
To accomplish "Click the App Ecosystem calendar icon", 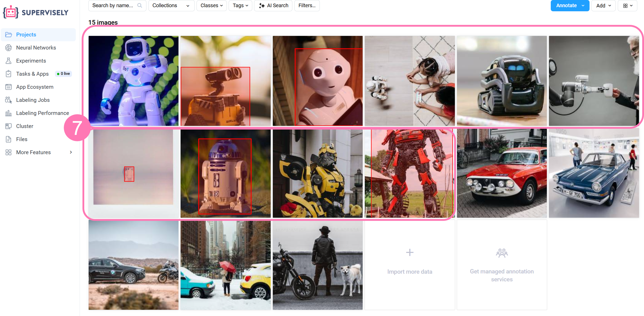I will tap(8, 87).
